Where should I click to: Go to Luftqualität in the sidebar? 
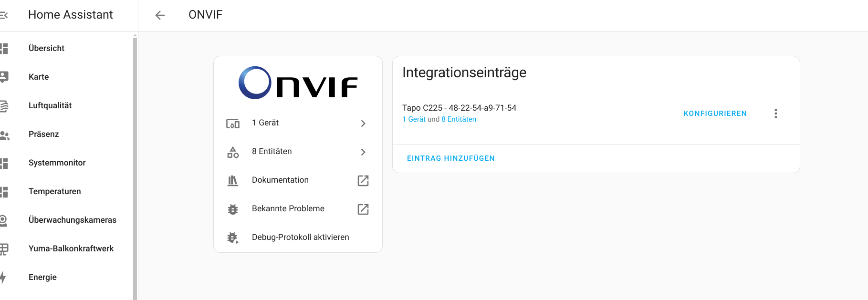(50, 105)
